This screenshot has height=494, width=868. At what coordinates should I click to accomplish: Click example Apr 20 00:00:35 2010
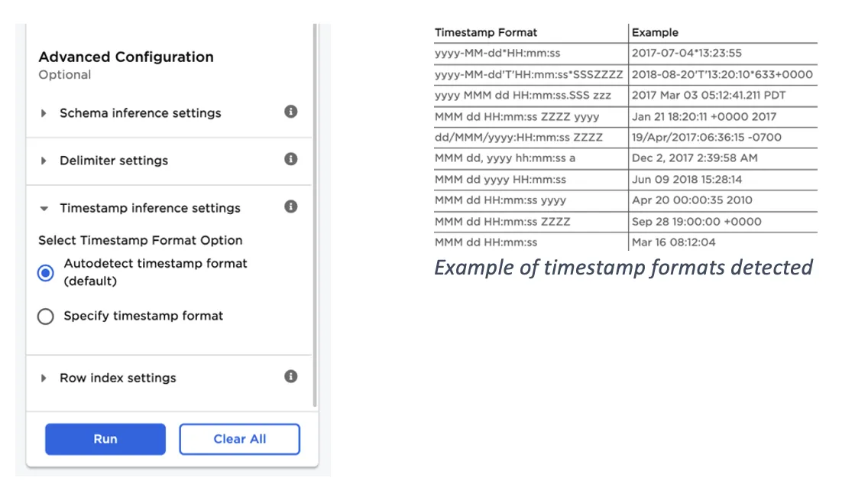(x=692, y=200)
